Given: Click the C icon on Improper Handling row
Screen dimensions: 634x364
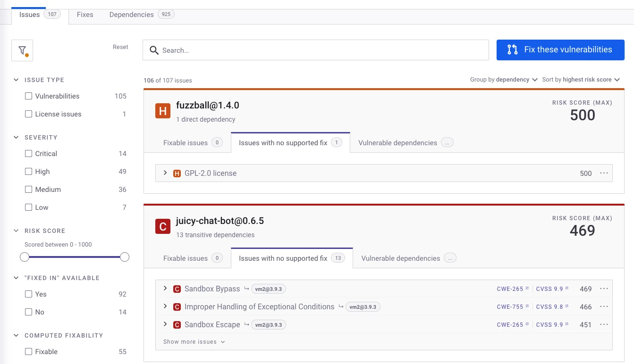Looking at the screenshot, I should point(177,307).
